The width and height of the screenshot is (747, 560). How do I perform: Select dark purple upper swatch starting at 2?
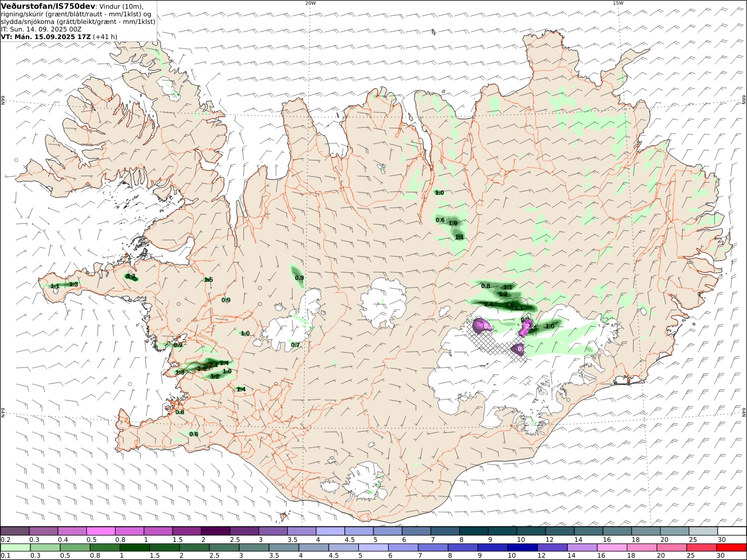(215, 531)
